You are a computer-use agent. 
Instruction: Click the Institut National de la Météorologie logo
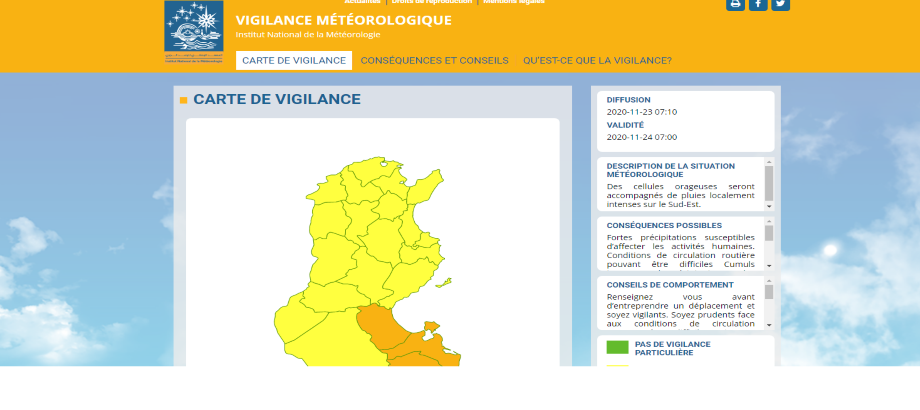pos(195,32)
